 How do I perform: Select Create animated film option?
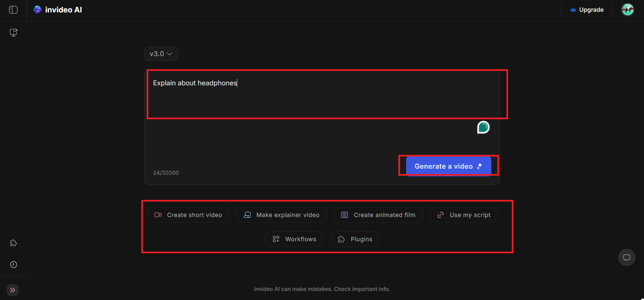(378, 215)
